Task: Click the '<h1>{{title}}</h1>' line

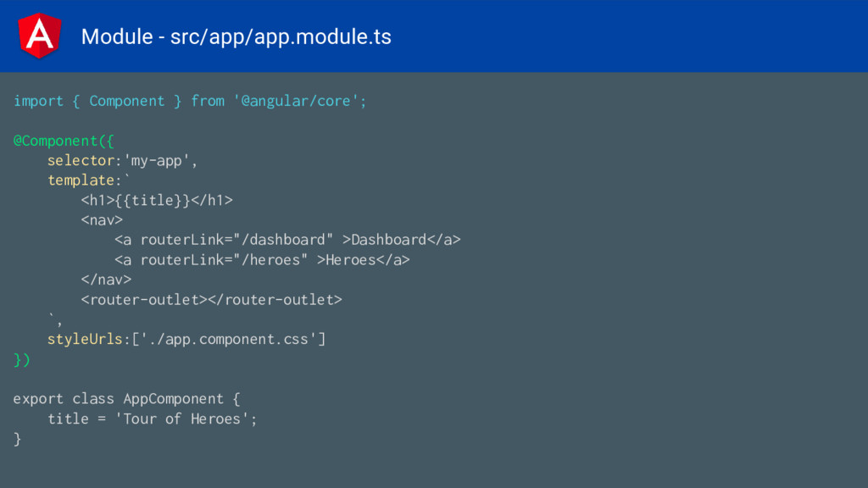Action: (157, 200)
